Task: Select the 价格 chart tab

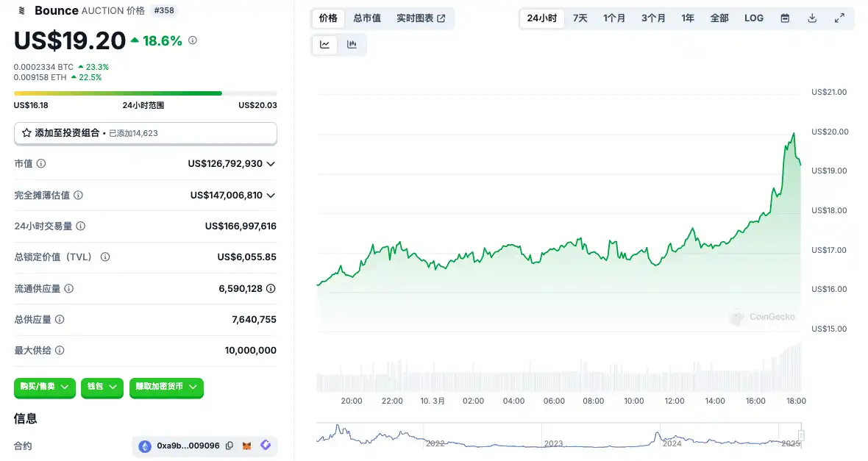Action: coord(328,18)
